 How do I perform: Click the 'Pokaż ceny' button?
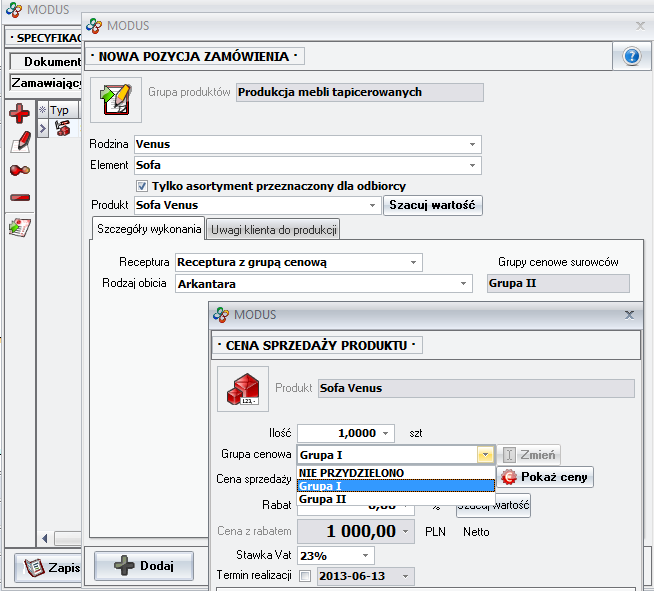pos(544,477)
